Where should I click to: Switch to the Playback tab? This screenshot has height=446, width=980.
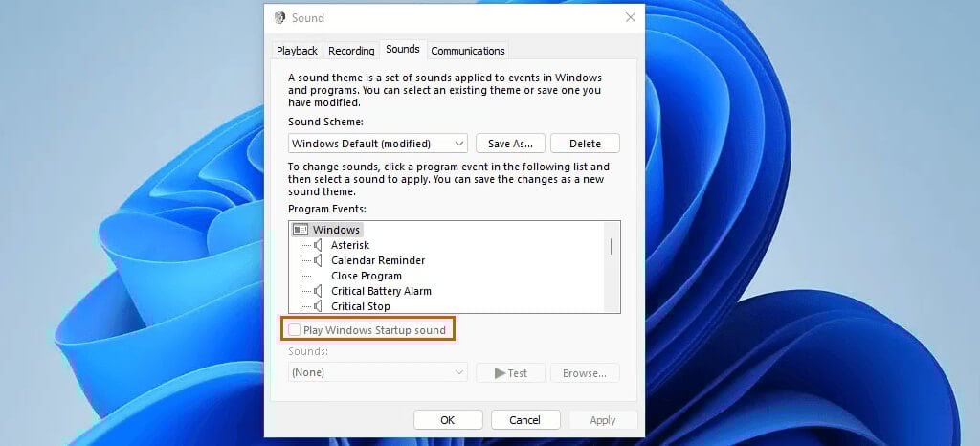(x=297, y=51)
